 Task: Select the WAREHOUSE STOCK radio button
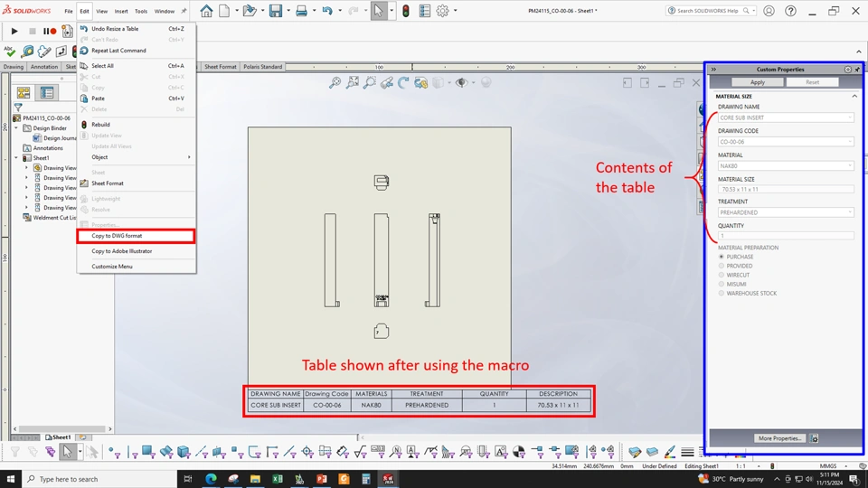[x=722, y=293]
